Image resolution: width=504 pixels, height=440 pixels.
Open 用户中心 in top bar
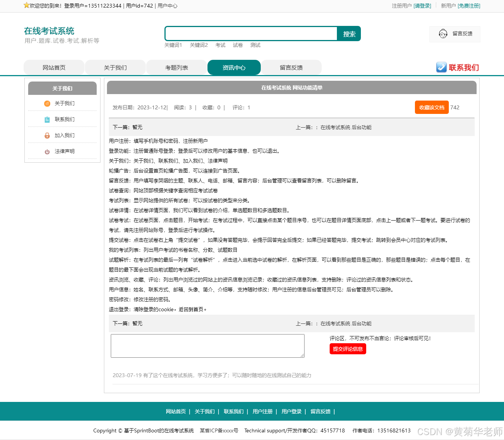[167, 6]
